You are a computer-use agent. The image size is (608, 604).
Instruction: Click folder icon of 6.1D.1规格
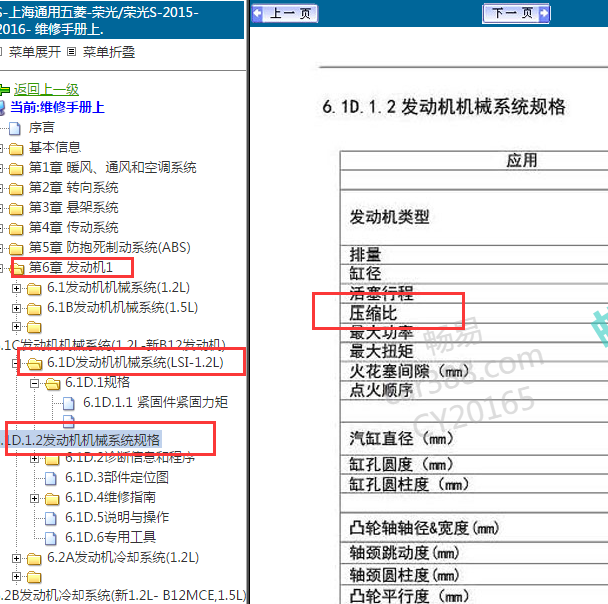coord(52,384)
